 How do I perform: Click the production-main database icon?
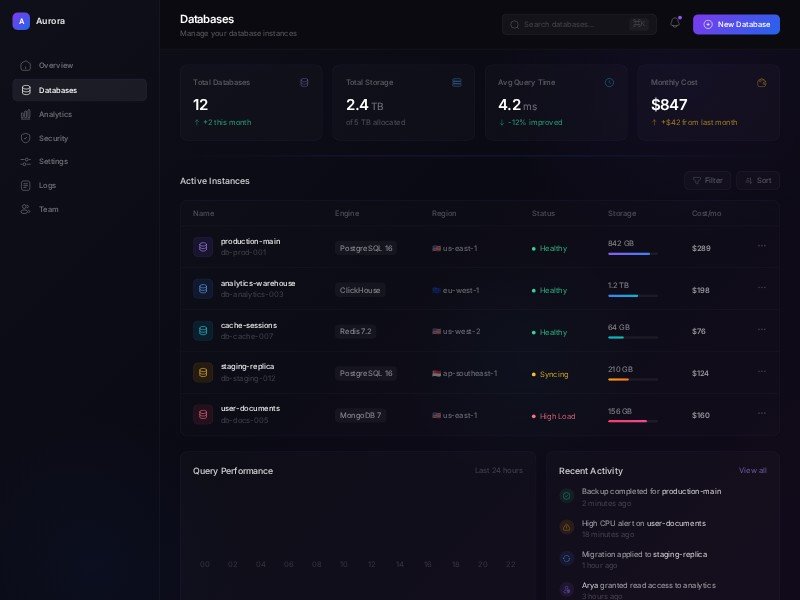pyautogui.click(x=203, y=247)
